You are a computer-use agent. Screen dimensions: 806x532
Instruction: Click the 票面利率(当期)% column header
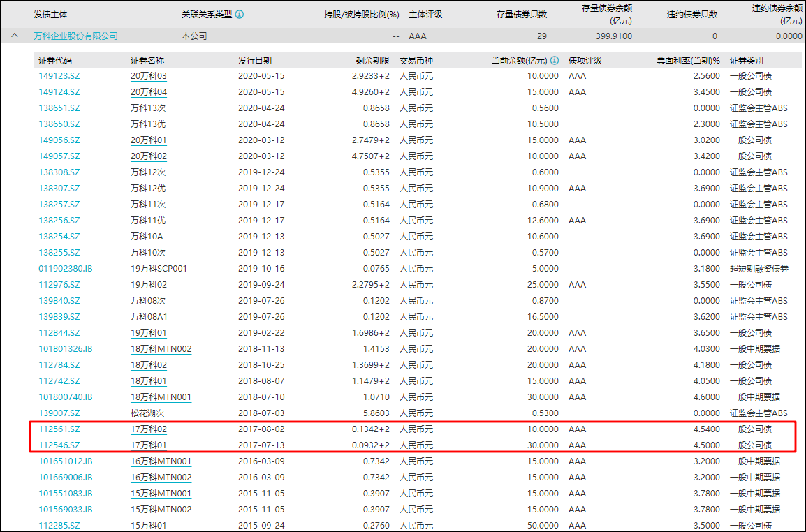(688, 60)
